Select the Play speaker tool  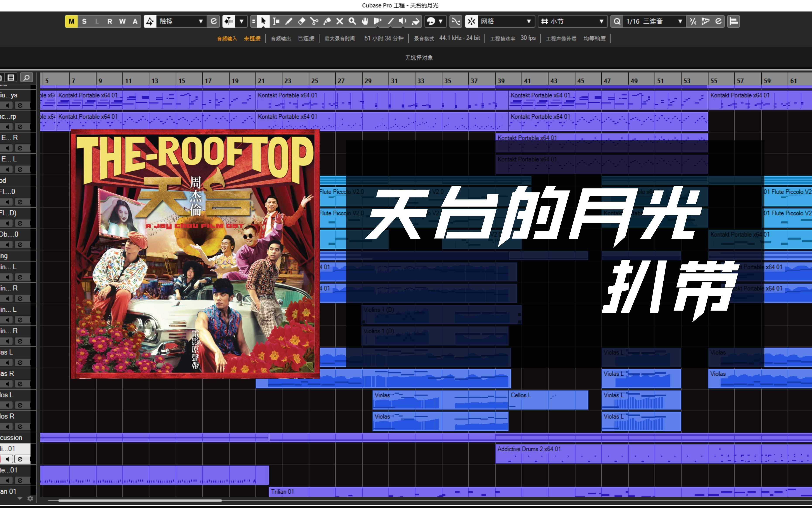(x=403, y=21)
